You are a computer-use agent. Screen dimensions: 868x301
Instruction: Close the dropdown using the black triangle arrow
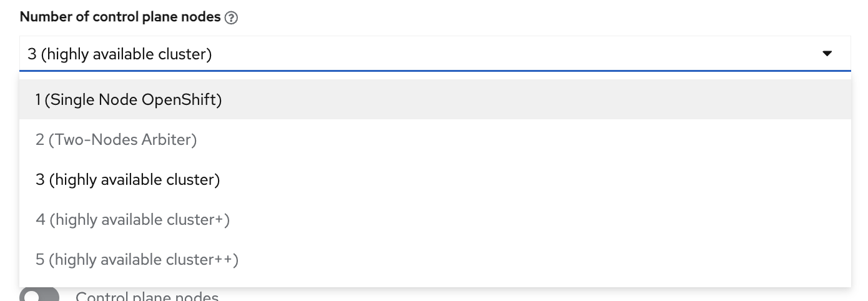827,54
